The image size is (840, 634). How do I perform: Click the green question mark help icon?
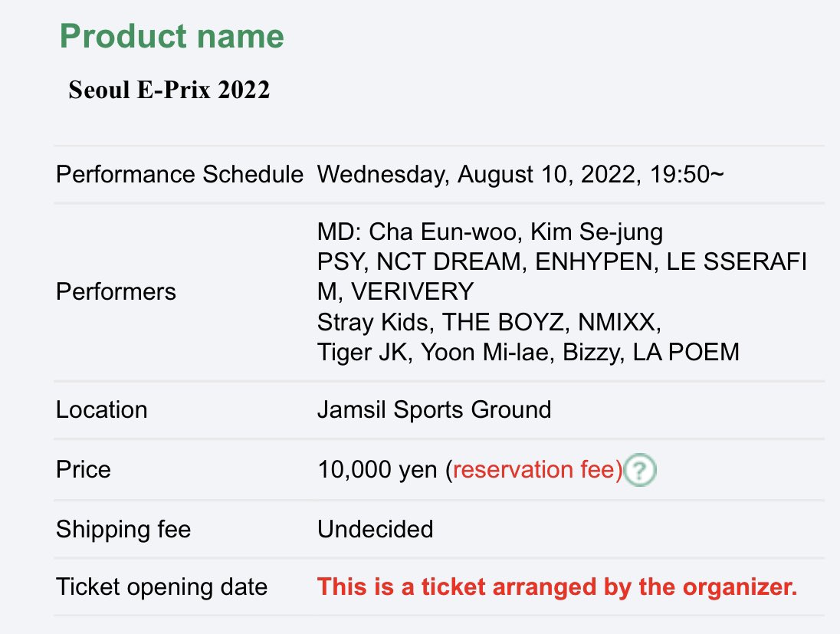640,471
